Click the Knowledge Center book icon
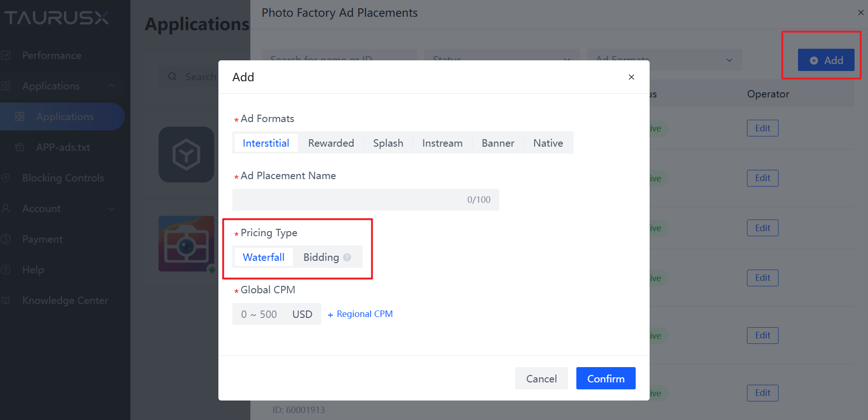Viewport: 868px width, 420px height. [x=6, y=300]
